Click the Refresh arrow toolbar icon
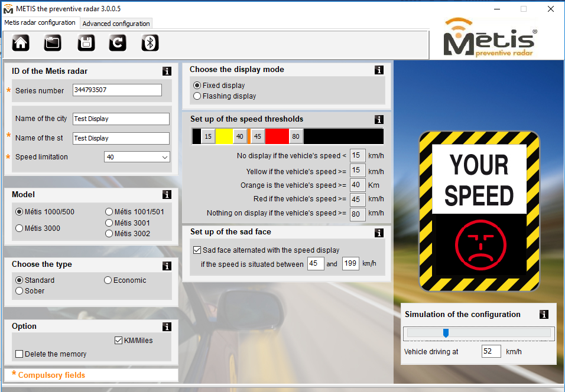Screen dimensions: 565x392 [118, 43]
